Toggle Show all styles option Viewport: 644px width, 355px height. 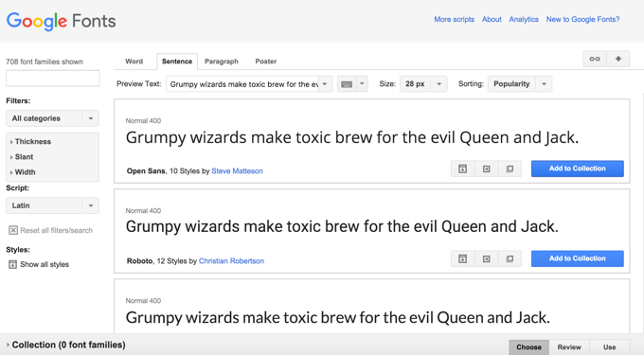coord(39,264)
